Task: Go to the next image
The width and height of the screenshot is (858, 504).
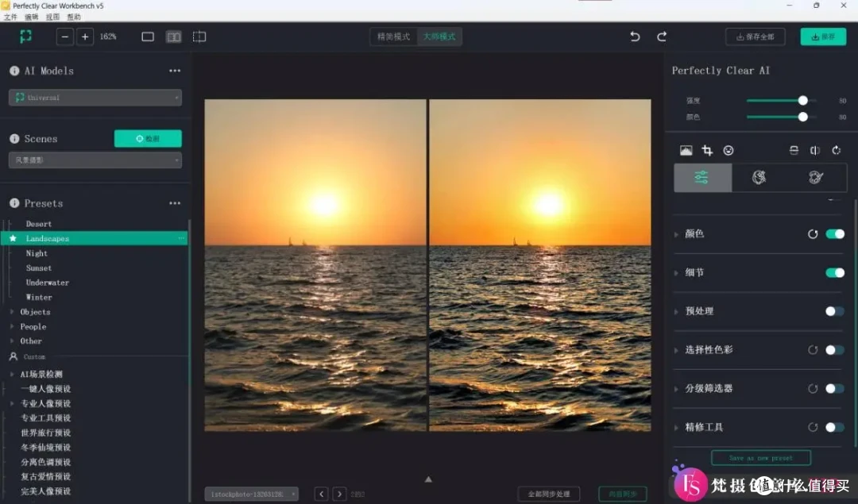Action: point(339,494)
